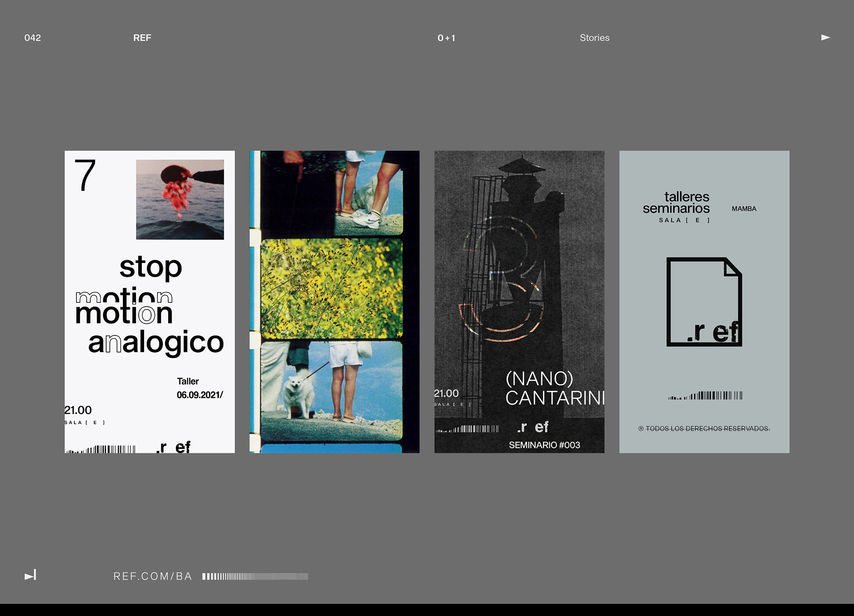Click the progress bar beside REF.COM/BA
Image resolution: width=854 pixels, height=616 pixels.
click(x=255, y=576)
